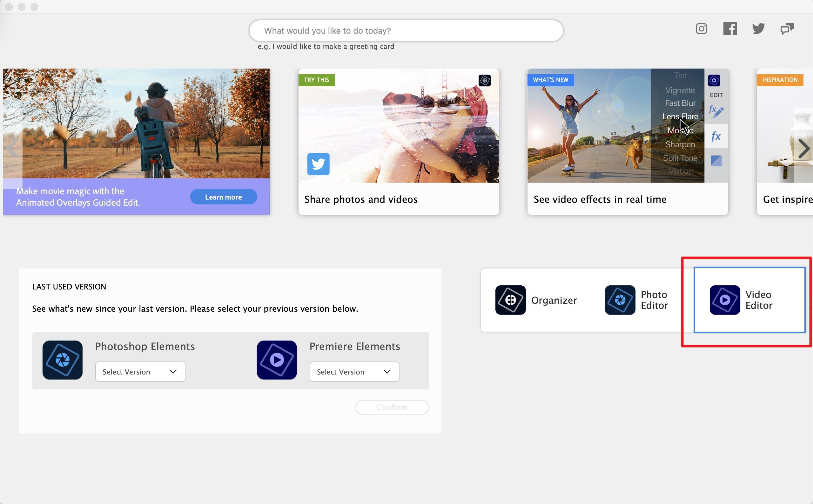
Task: Click the 'What would you like to do today?' search field
Action: [406, 31]
